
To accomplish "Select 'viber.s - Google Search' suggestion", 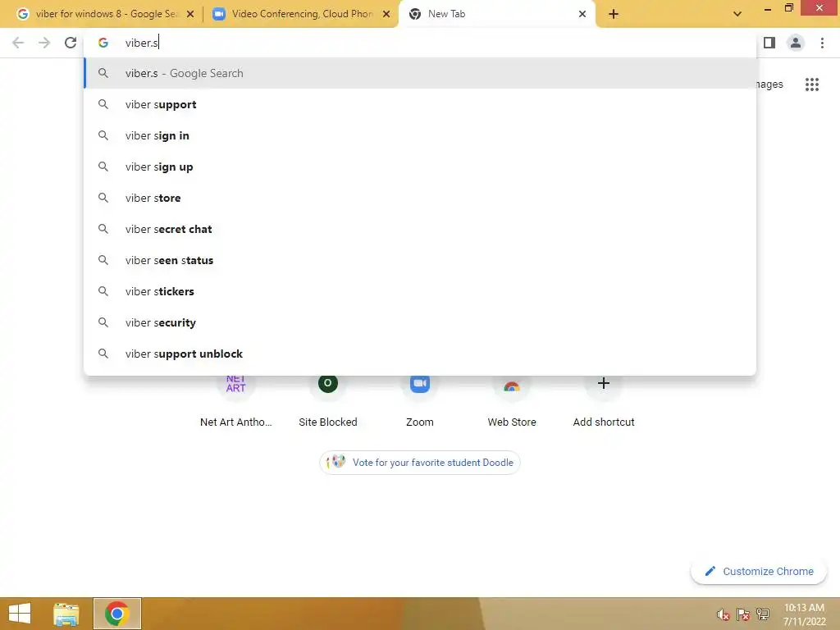I will (420, 73).
